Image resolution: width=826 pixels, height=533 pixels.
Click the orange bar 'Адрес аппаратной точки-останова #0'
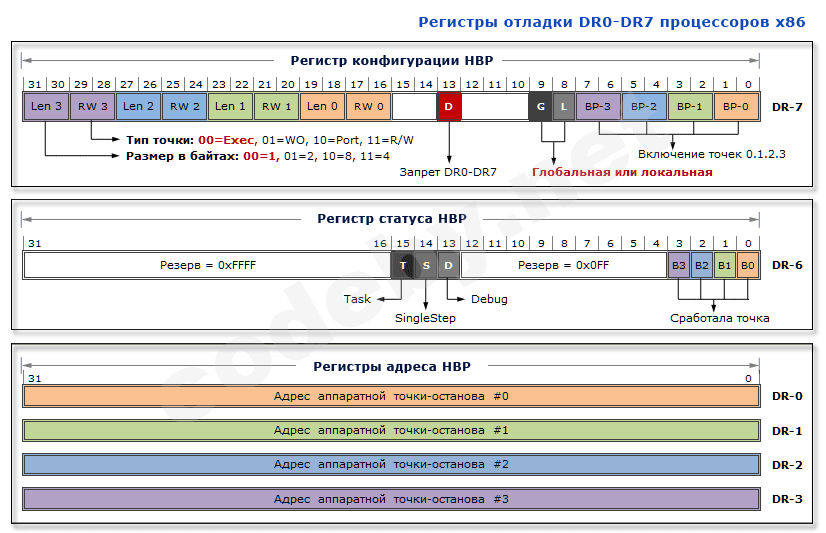point(391,396)
